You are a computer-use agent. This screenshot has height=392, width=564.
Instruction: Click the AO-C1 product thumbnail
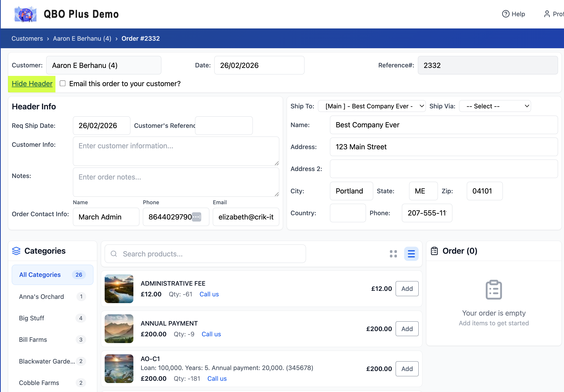(119, 369)
